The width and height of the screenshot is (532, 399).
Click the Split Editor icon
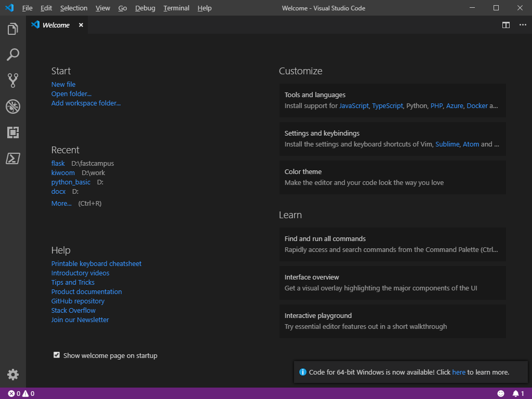506,25
